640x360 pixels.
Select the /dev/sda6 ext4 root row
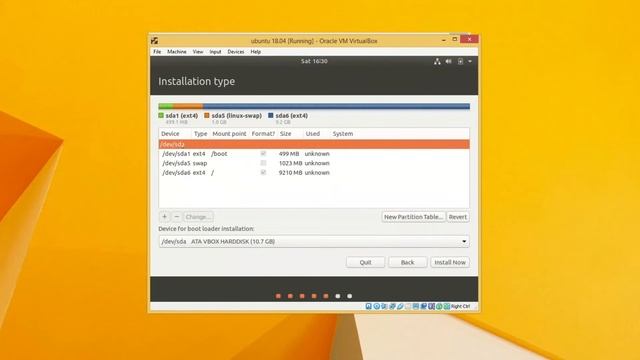[x=314, y=172]
